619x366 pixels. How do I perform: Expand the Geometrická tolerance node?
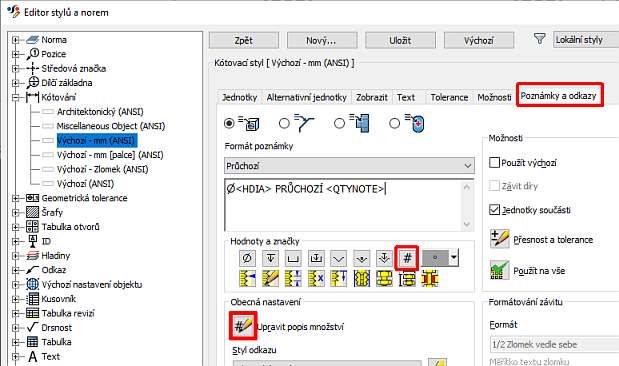click(15, 198)
